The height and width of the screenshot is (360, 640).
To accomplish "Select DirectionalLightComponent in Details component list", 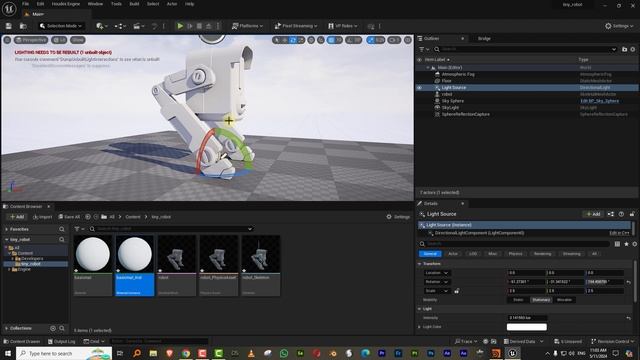I will (x=479, y=233).
